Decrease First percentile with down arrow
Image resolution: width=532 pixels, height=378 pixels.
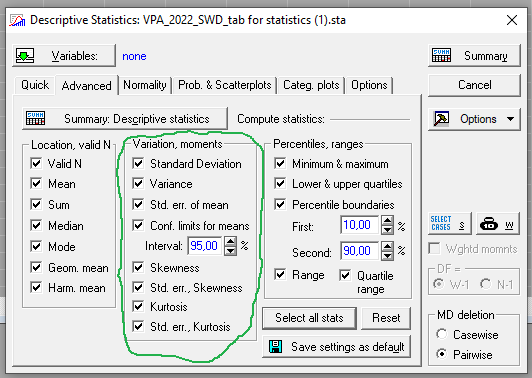(x=387, y=230)
